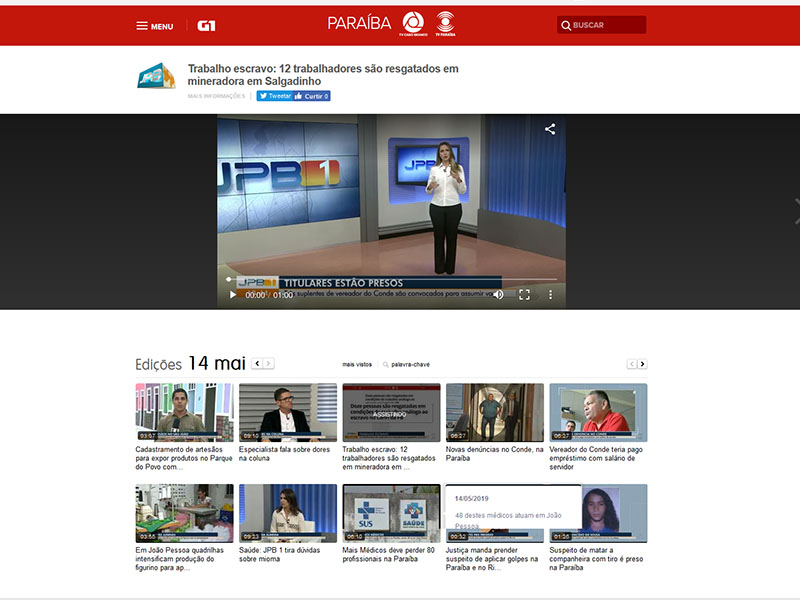Play the video

tap(233, 295)
